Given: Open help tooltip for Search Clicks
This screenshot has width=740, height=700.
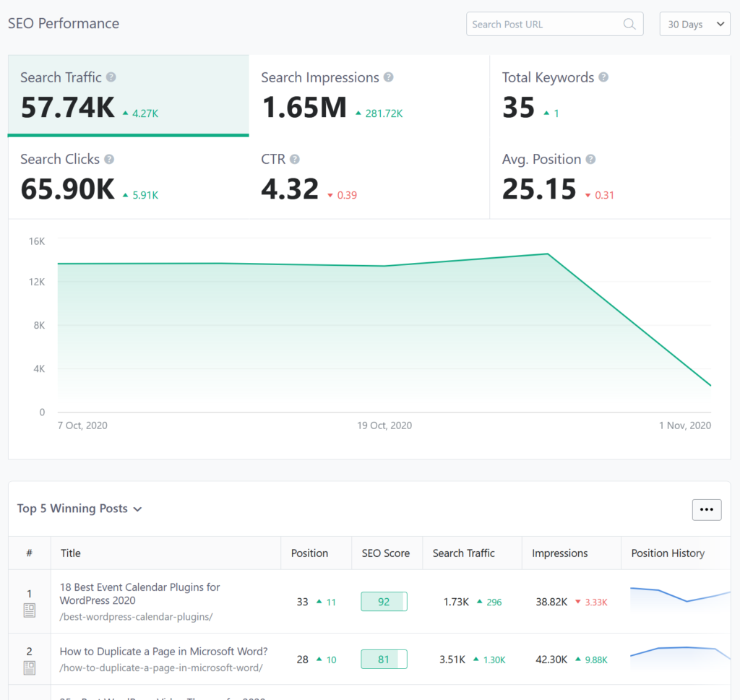Looking at the screenshot, I should coord(109,160).
